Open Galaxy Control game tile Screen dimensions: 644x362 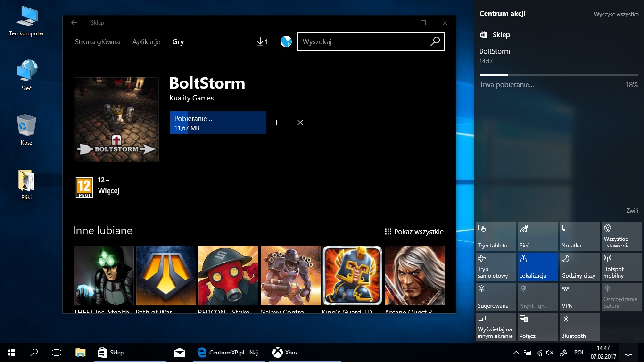tap(290, 280)
